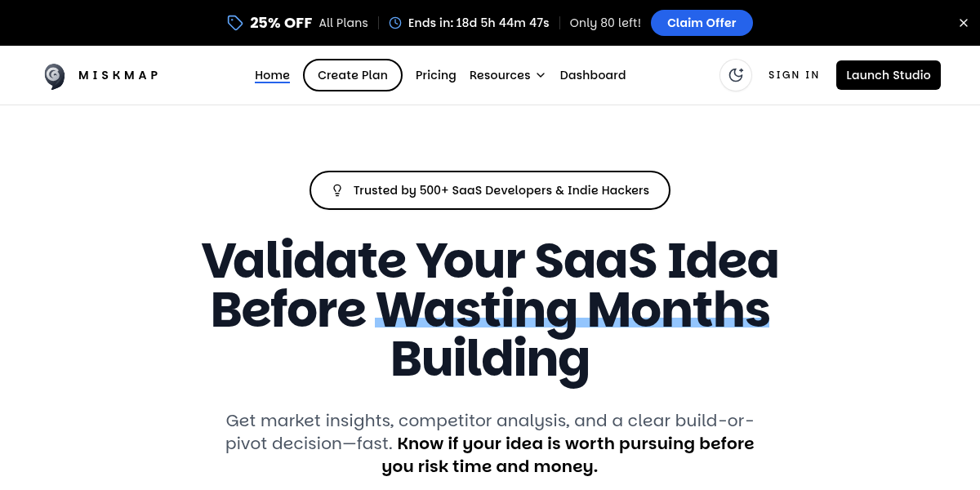Open the Pricing page

point(435,75)
